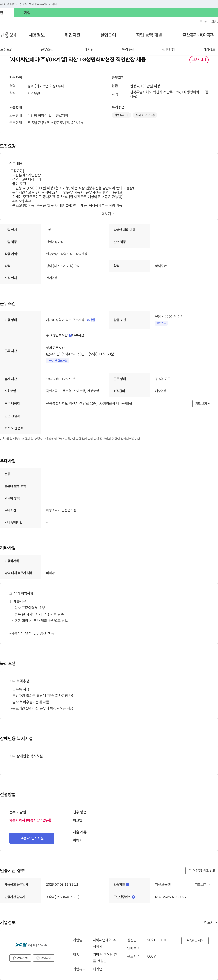Screen dimensions: 218x980
Task: Click the K161232507030027 certification number
Action: coord(171,897)
